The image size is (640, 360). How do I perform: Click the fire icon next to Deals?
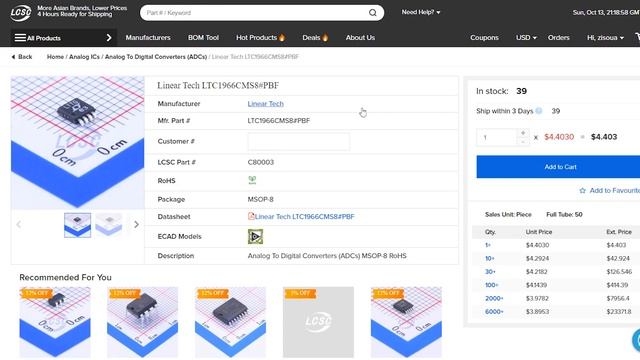325,38
